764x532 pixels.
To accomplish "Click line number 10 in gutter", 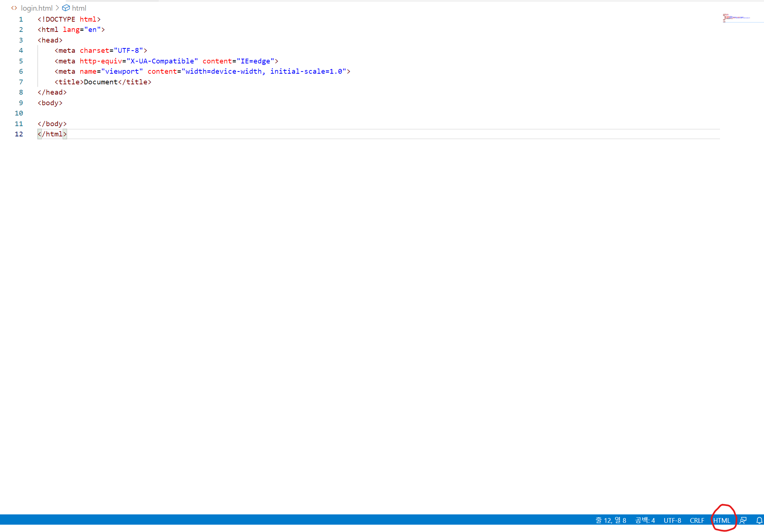I will [19, 113].
